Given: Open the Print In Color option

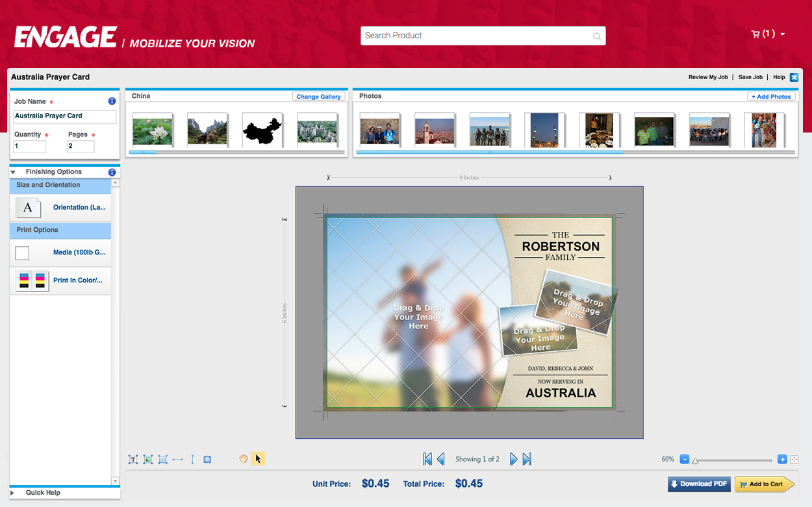Looking at the screenshot, I should tap(79, 280).
